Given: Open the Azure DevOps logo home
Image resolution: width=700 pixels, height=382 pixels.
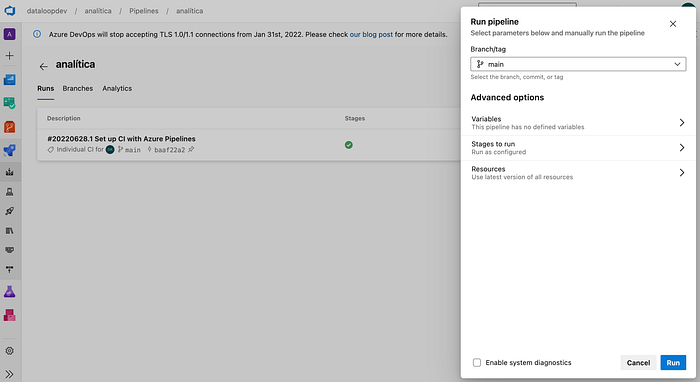Looking at the screenshot, I should [x=9, y=10].
